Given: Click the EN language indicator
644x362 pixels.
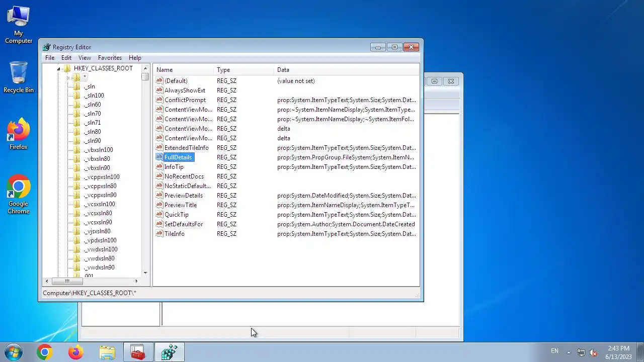Looking at the screenshot, I should coord(554,351).
